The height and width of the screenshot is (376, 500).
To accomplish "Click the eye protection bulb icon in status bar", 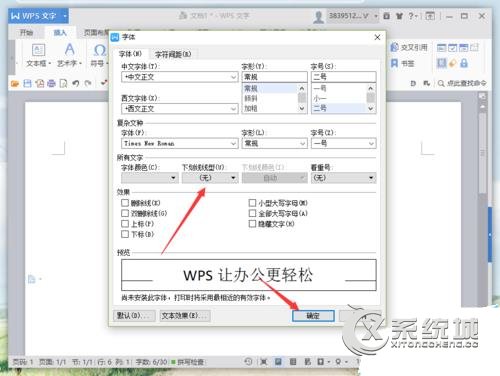I will pyautogui.click(x=338, y=362).
